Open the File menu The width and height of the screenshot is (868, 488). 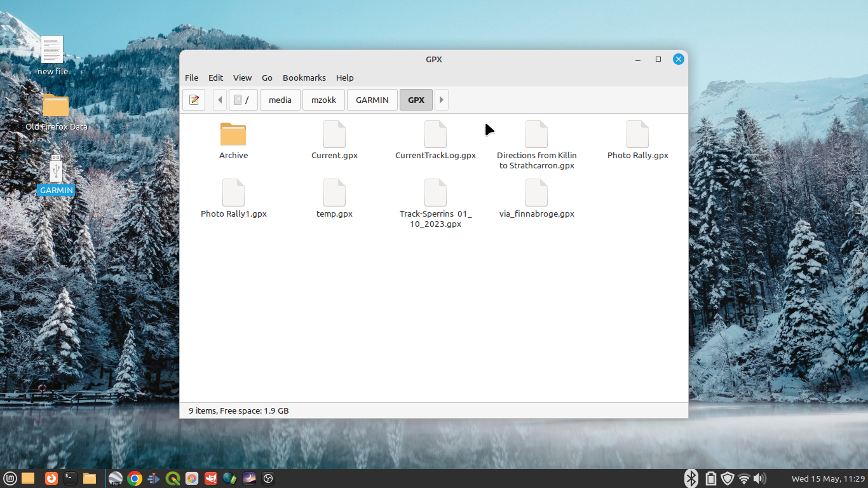191,78
